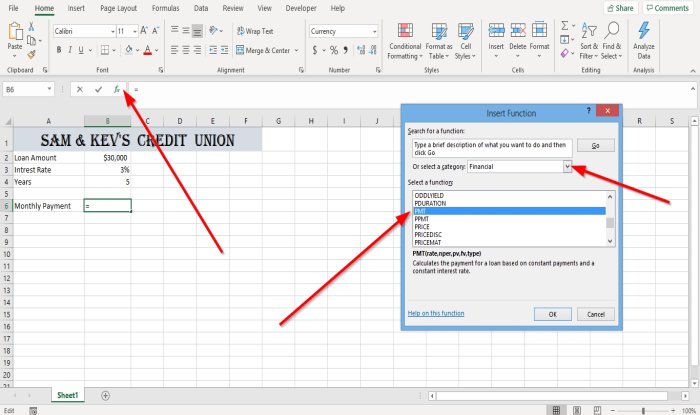The height and width of the screenshot is (415, 700).
Task: Switch to the Insert tab
Action: (76, 8)
